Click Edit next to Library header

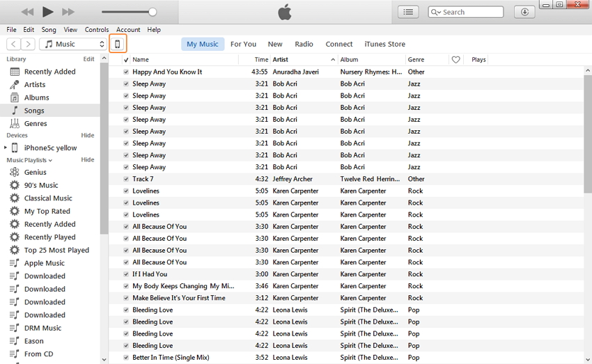pos(88,59)
